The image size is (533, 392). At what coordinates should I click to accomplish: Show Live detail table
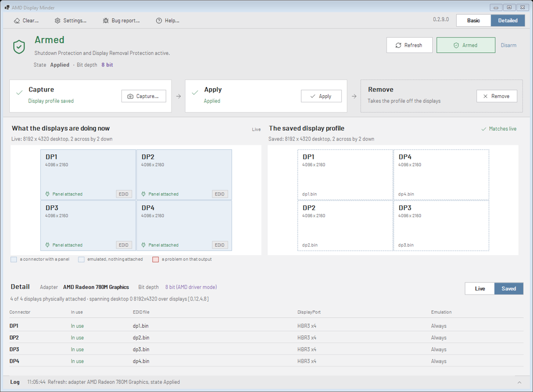point(480,289)
